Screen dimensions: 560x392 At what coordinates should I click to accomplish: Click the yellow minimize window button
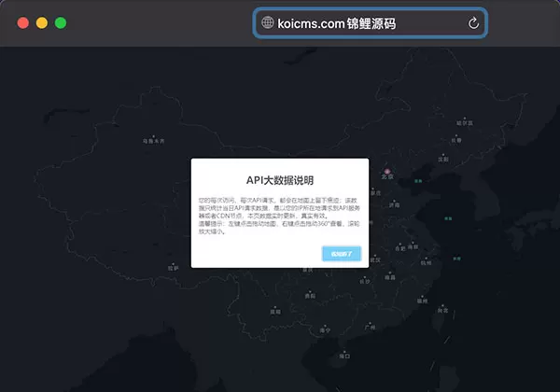42,22
